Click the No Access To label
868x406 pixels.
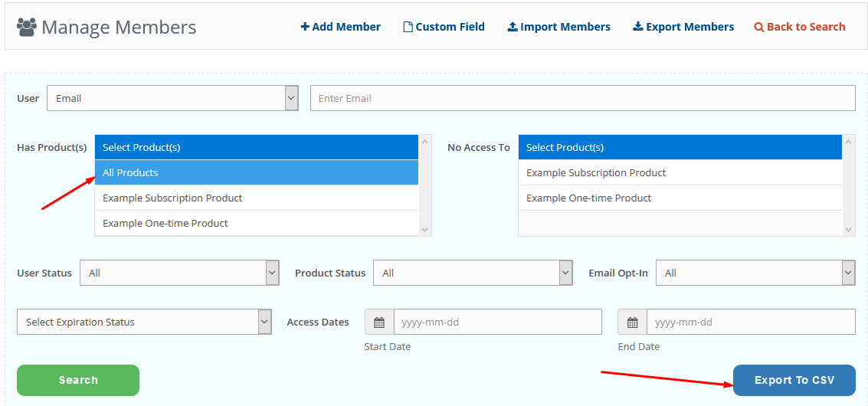(x=479, y=148)
